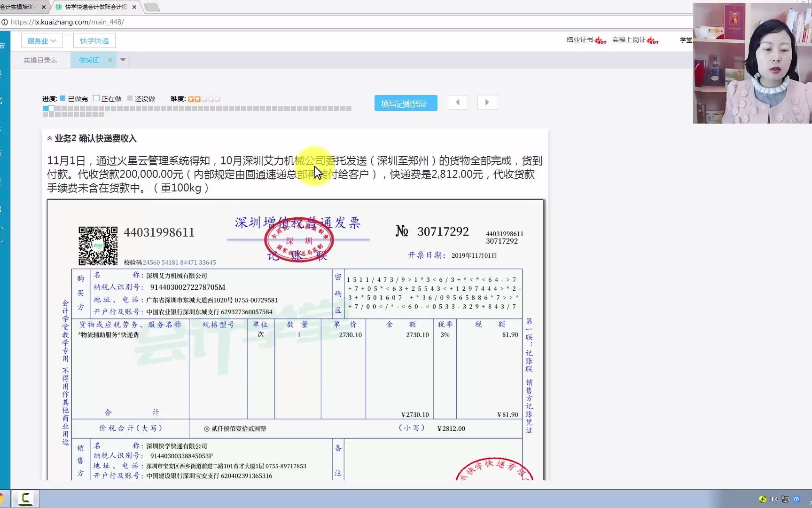This screenshot has width=812, height=508.
Task: Click the invoice QR code
Action: 98,246
